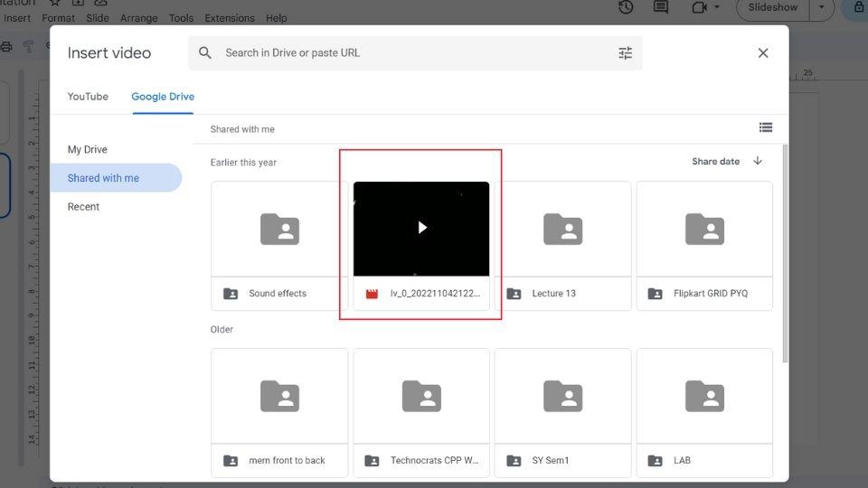Click Shared with me breadcrumb text
The width and height of the screenshot is (868, 488).
[x=242, y=129]
